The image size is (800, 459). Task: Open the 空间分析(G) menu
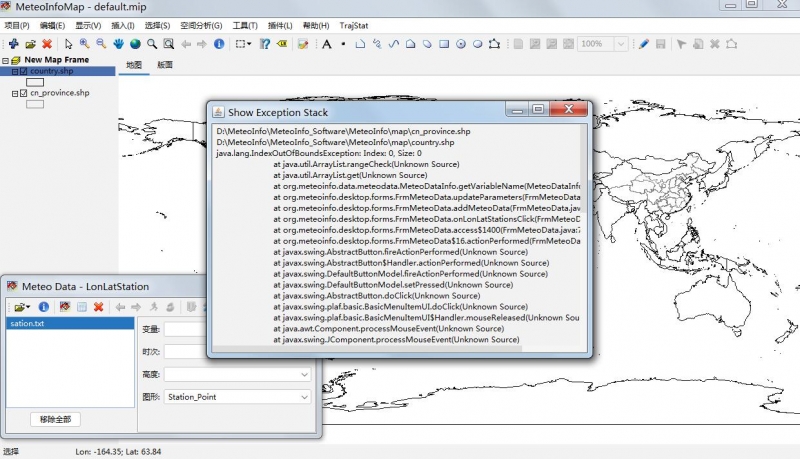tap(202, 24)
